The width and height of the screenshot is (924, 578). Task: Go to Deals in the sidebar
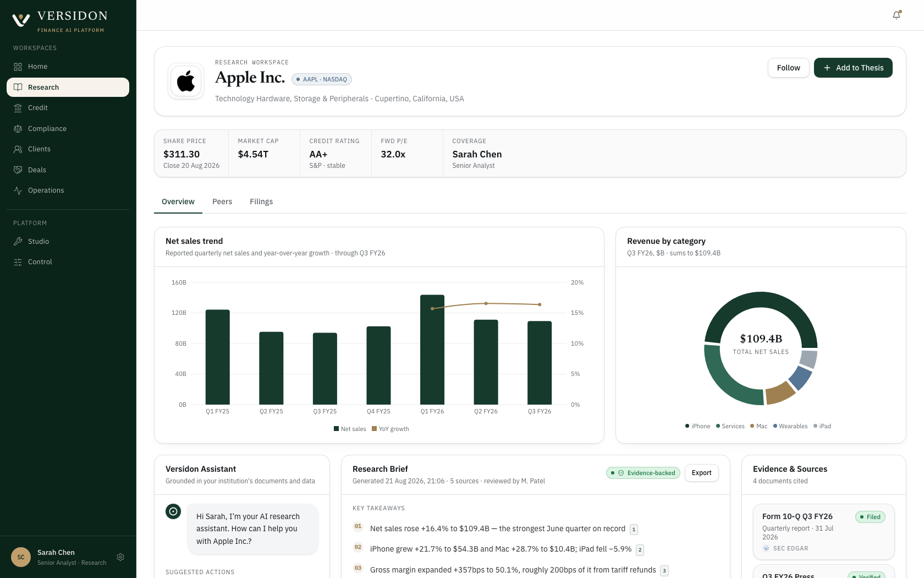click(68, 170)
